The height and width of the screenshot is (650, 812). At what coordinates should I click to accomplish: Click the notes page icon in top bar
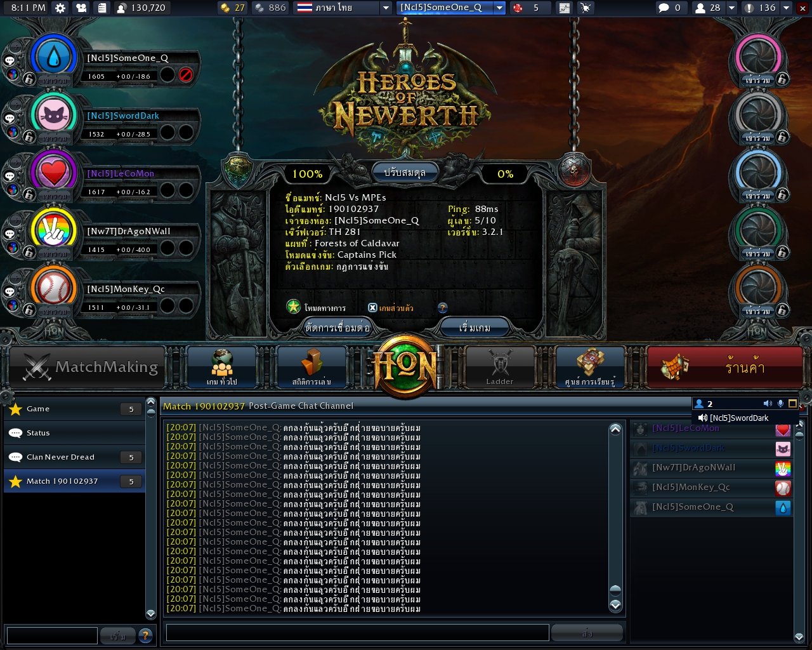click(101, 8)
